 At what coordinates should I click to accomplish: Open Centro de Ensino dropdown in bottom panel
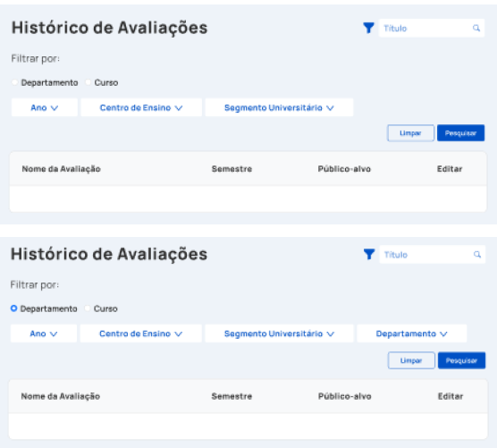coord(141,334)
